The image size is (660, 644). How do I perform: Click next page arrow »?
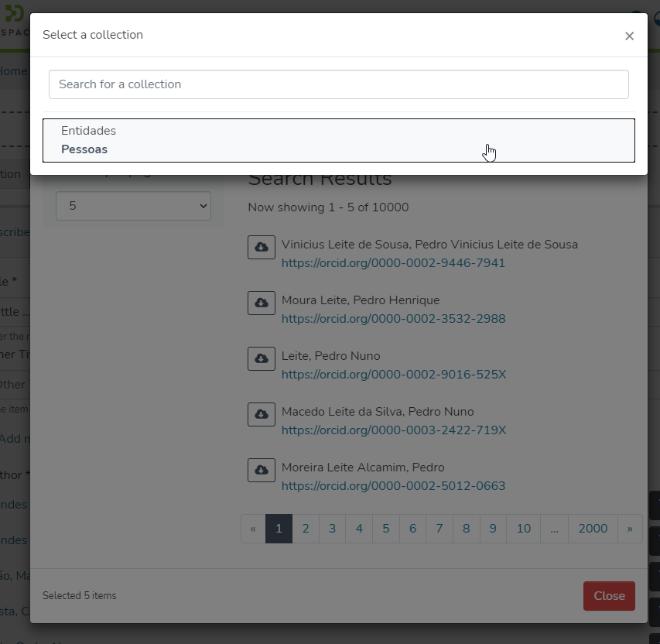coord(630,529)
